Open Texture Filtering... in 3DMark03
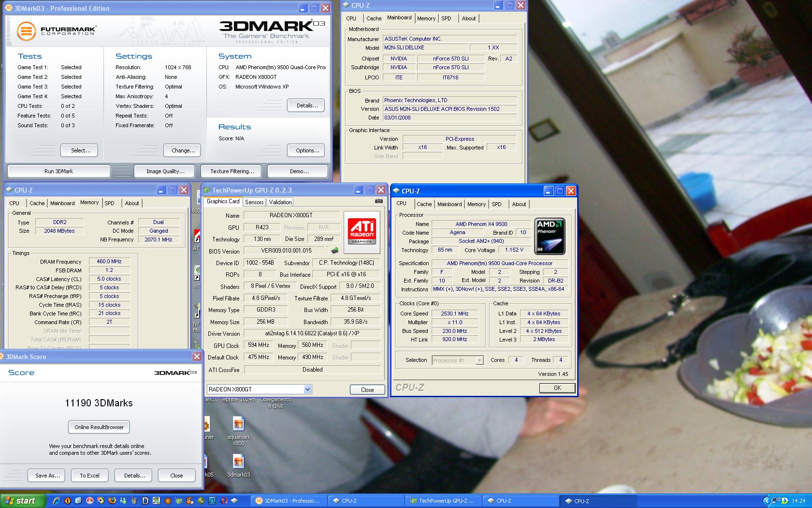812x508 pixels. (x=232, y=171)
